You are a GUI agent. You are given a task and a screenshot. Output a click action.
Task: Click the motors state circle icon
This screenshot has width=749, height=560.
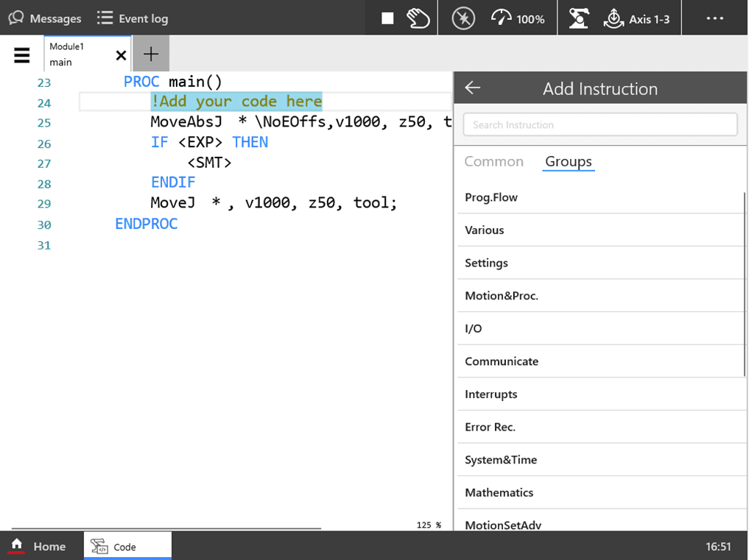click(463, 18)
